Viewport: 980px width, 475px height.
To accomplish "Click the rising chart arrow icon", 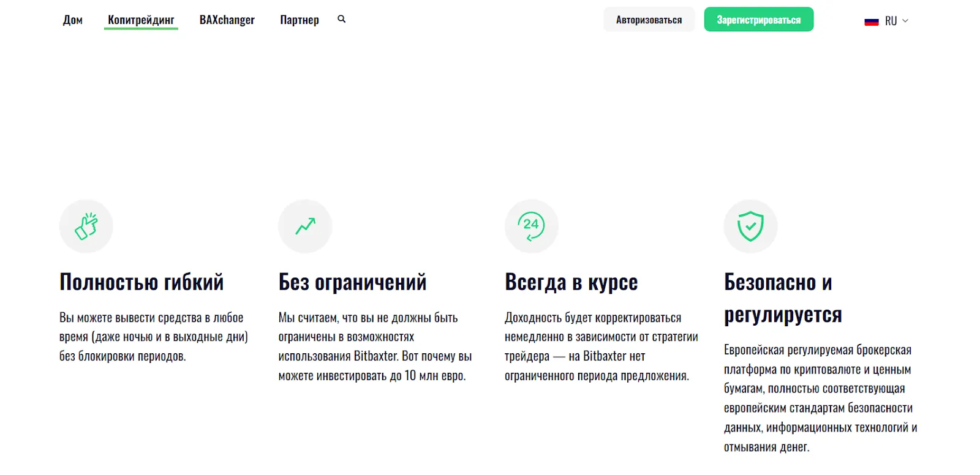I will (305, 226).
